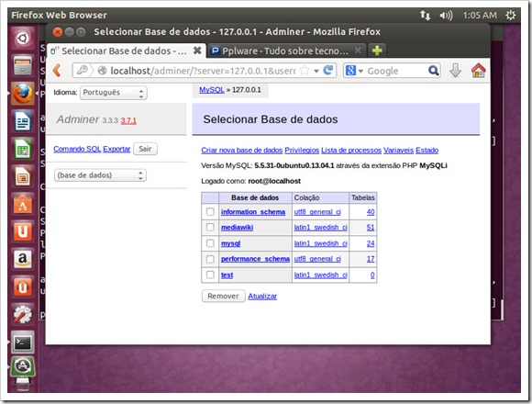
Task: Check the mysql database checkbox
Action: pos(210,243)
